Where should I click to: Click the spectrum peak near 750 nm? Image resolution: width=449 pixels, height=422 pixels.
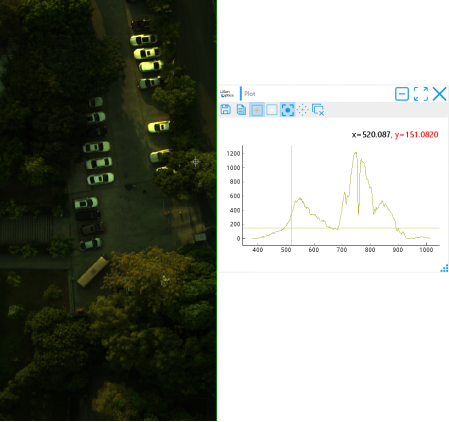coord(356,153)
